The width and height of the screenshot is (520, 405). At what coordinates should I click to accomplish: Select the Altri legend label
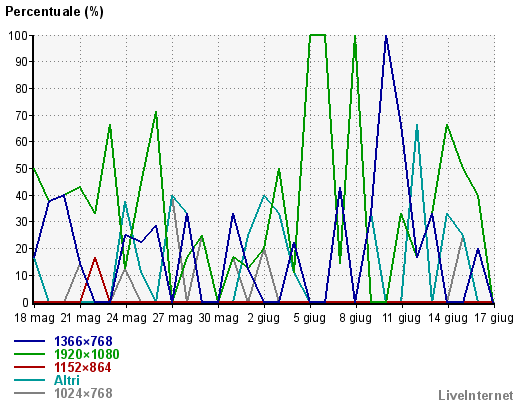(x=67, y=380)
